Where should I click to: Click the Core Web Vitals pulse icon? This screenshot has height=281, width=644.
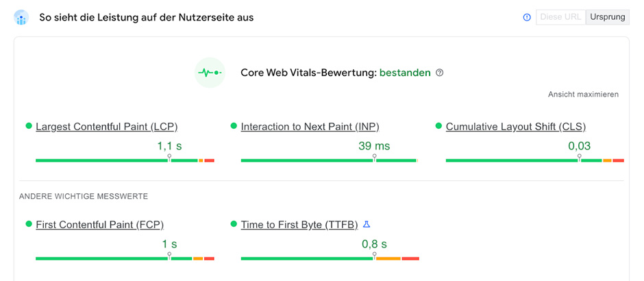(210, 73)
